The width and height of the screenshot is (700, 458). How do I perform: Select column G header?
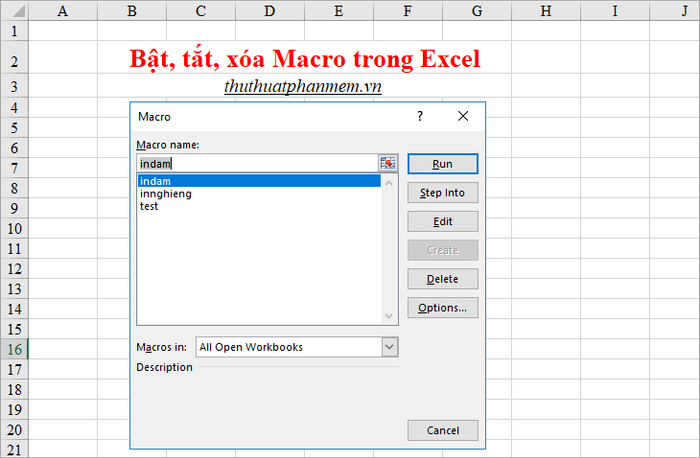[477, 11]
